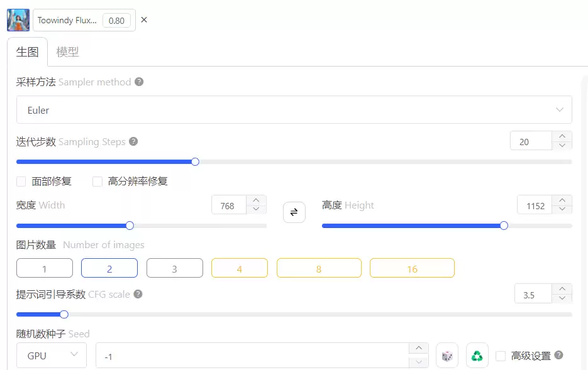This screenshot has width=588, height=370.
Task: Show help for CFG scale
Action: (138, 294)
